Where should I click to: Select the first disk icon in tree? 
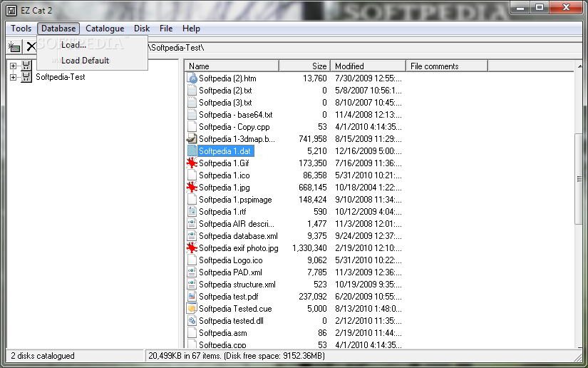coord(26,66)
